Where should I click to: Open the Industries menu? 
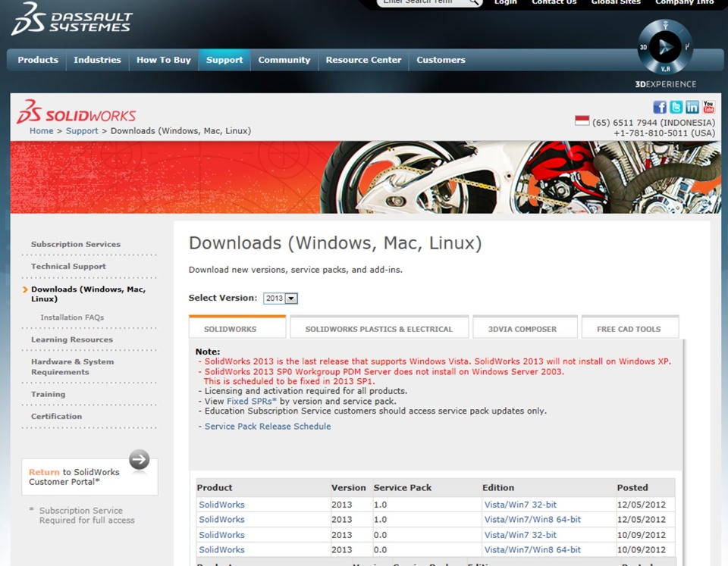(97, 60)
